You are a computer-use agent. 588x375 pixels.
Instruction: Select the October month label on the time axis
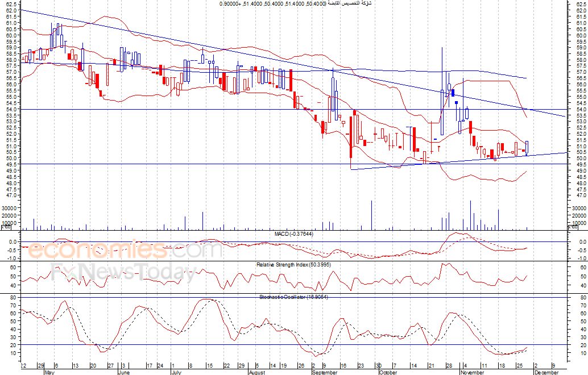pos(388,372)
